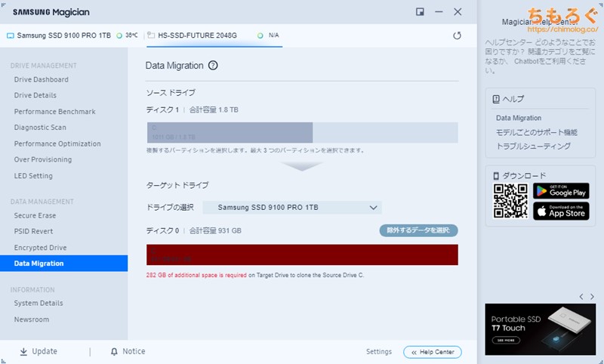
Task: Open Encrypted Drive page
Action: click(x=40, y=247)
